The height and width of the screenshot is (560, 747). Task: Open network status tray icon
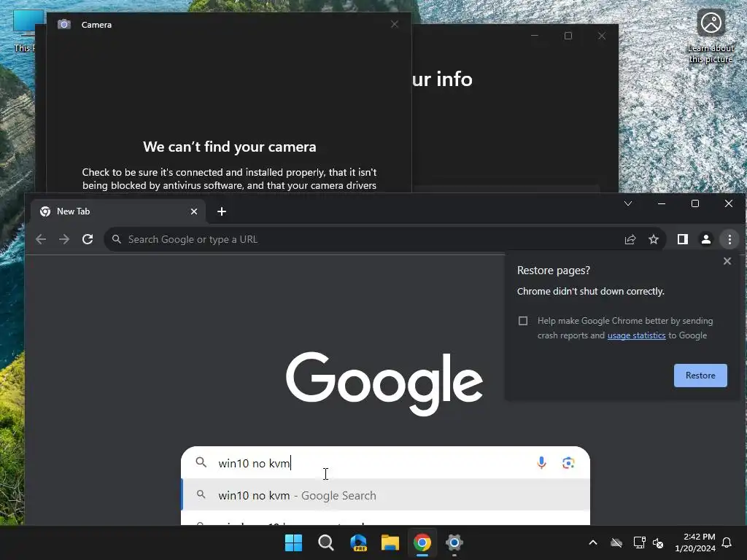tap(639, 542)
